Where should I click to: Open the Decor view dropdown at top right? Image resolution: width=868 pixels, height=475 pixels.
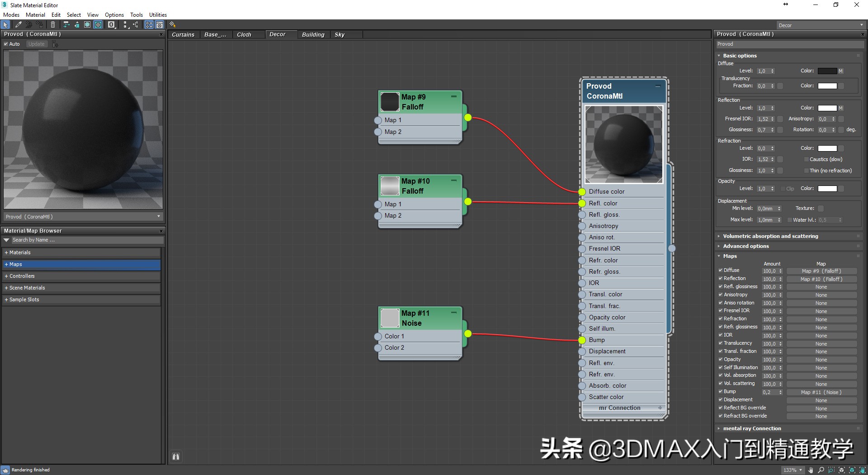pyautogui.click(x=861, y=25)
